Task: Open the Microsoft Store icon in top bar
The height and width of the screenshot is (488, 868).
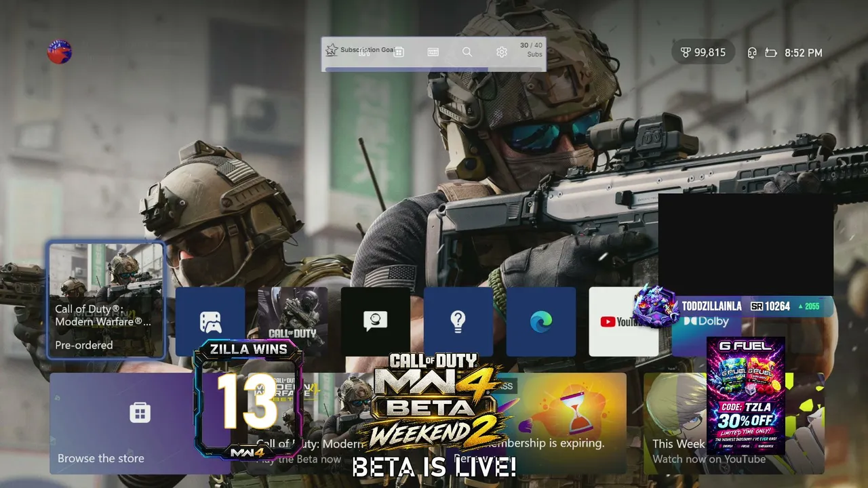Action: (399, 52)
